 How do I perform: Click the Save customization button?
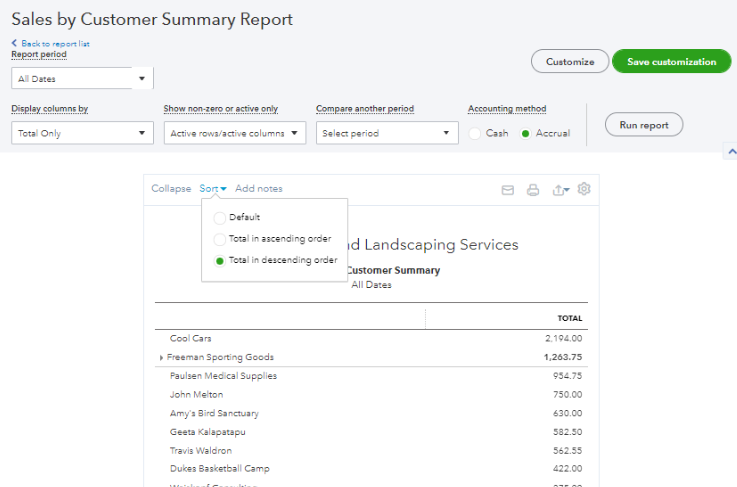tap(671, 62)
